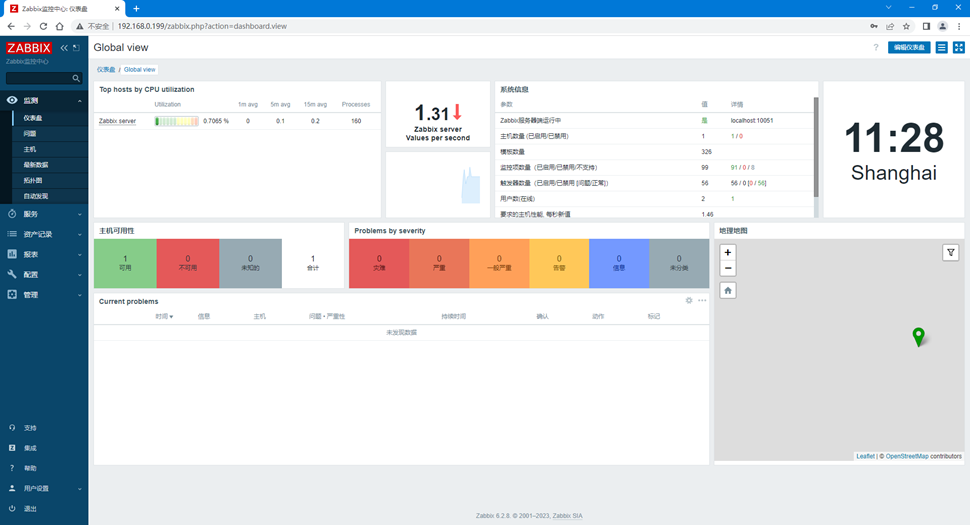
Task: Expand the 管理 administration section chevron
Action: coord(80,296)
